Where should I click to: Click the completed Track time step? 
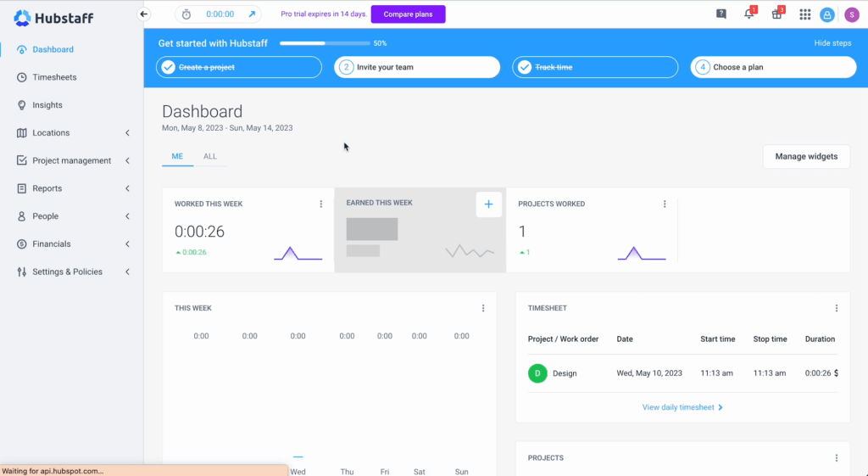click(x=595, y=67)
